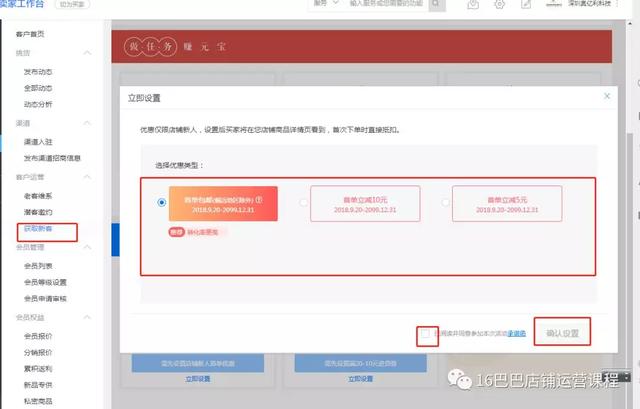Choose the 首单立减5元 radio option
Viewport: 640px width, 409px height.
point(445,202)
